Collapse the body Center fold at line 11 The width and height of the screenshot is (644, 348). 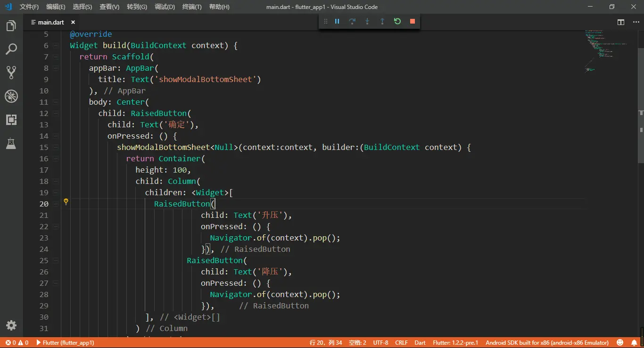(56, 102)
